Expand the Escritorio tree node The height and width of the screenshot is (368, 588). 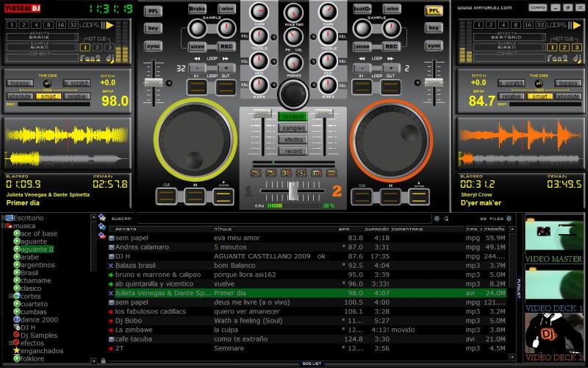pos(4,218)
